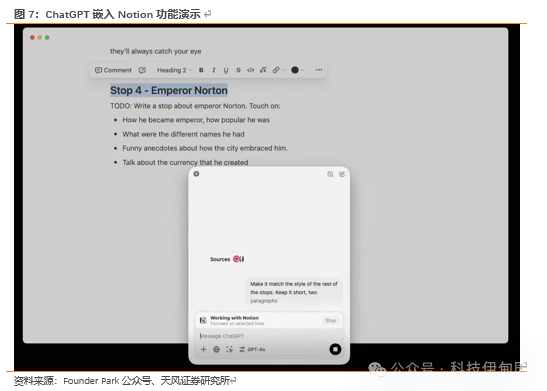Click the Stop button in Working with Notion bar
The width and height of the screenshot is (547, 391).
pyautogui.click(x=330, y=320)
